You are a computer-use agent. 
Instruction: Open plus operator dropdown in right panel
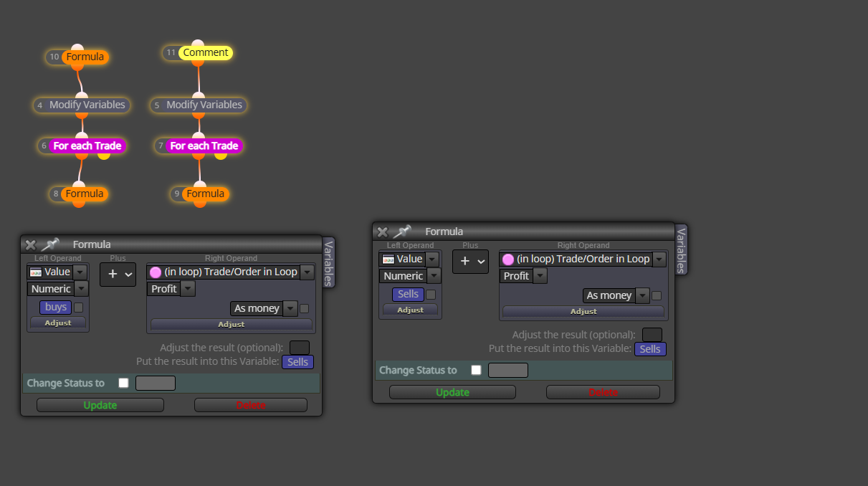tap(471, 261)
